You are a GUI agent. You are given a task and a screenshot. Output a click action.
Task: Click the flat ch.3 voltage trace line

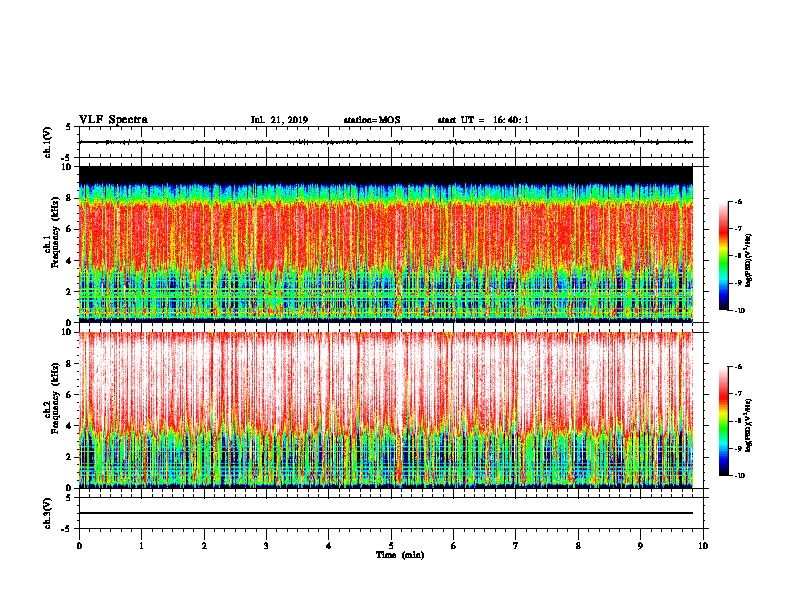pyautogui.click(x=386, y=513)
